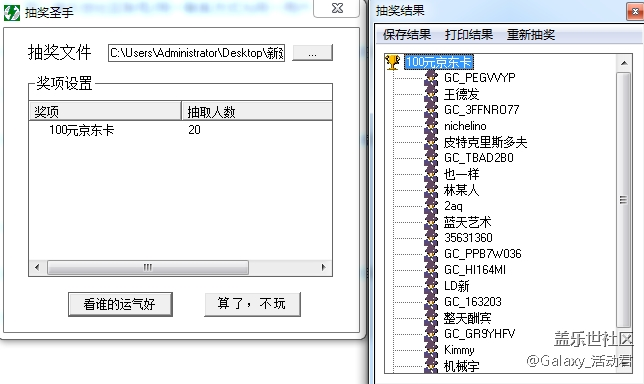
Task: Select winner 35631360 in results
Action: pos(468,238)
